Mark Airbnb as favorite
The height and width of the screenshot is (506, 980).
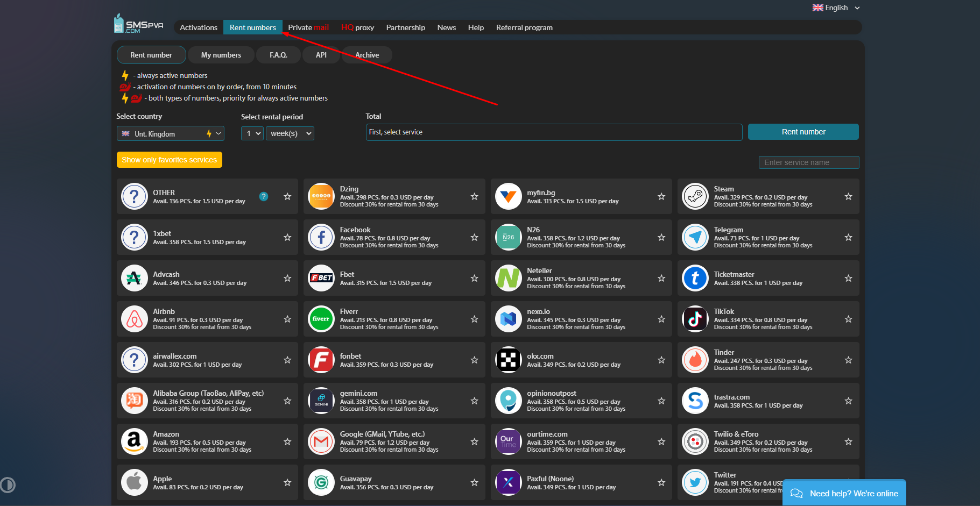click(x=287, y=319)
